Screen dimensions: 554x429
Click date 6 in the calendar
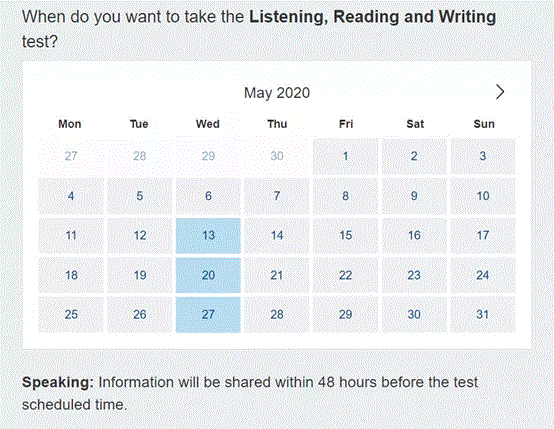coord(208,196)
